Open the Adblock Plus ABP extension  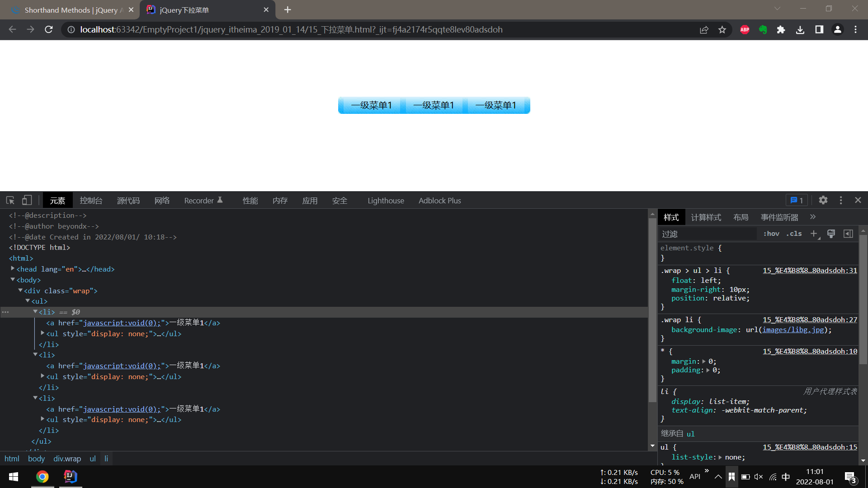pyautogui.click(x=745, y=29)
